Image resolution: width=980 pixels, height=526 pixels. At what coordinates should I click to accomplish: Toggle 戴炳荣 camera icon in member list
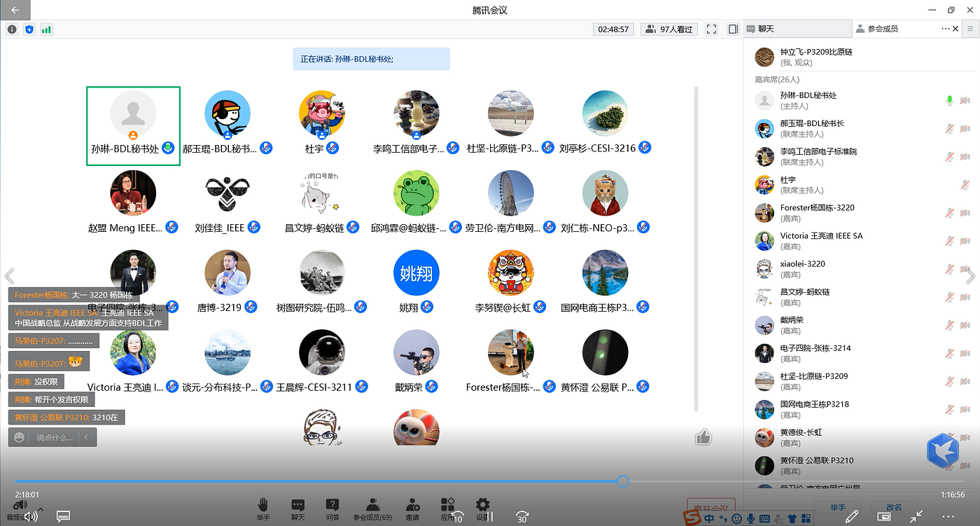pyautogui.click(x=965, y=325)
